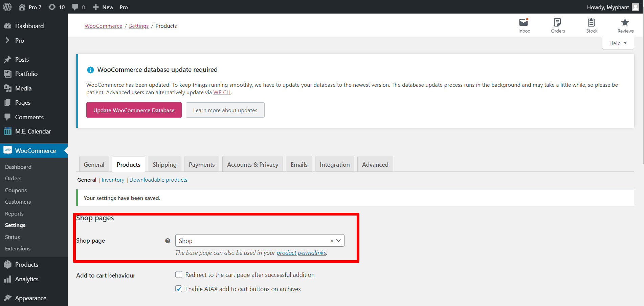Click the Products box icon in sidebar
Image resolution: width=644 pixels, height=306 pixels.
point(7,265)
